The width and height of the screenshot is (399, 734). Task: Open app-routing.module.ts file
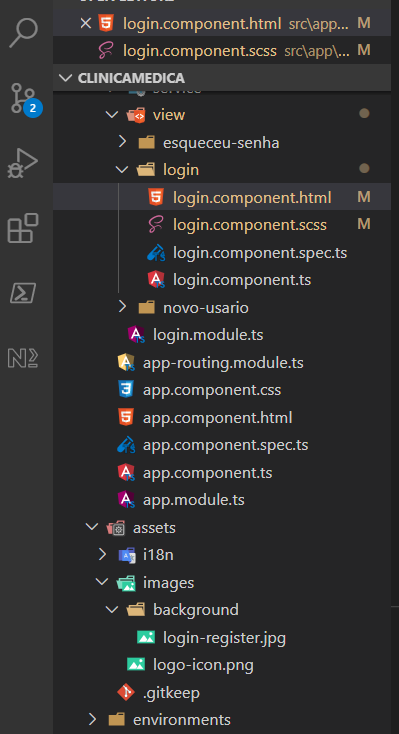click(223, 363)
